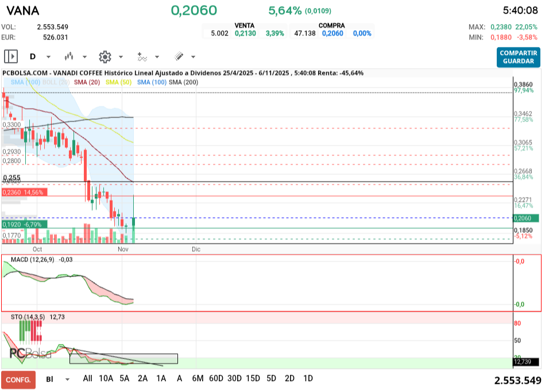Click the VANA ticker symbol
The height and width of the screenshot is (392, 549).
pos(23,10)
